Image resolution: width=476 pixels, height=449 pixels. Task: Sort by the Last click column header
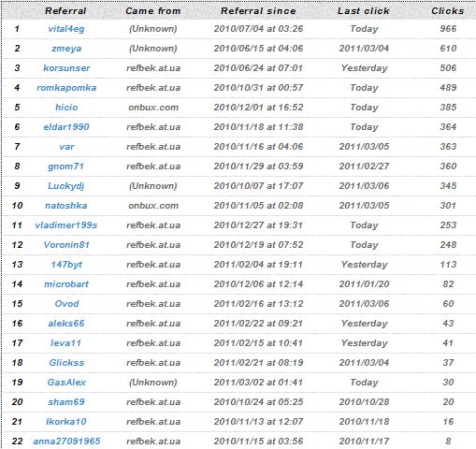(364, 11)
